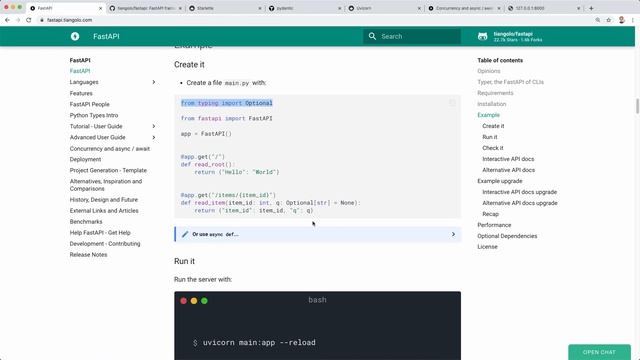Expand the Advanced User Guide section

tap(154, 137)
